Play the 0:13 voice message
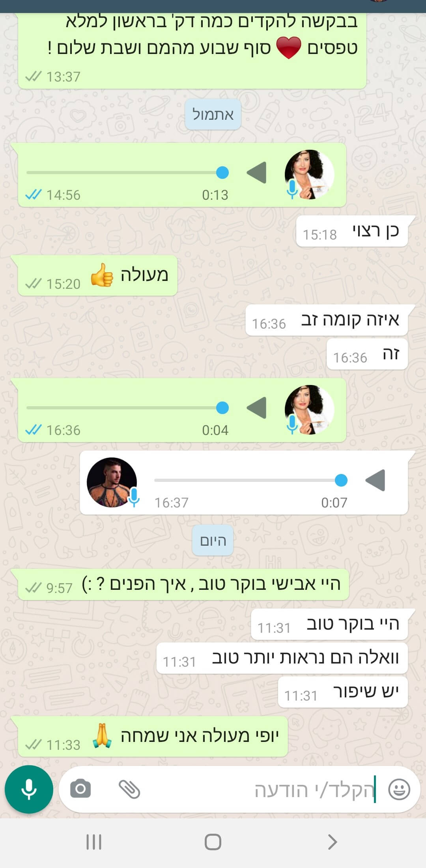 (257, 173)
